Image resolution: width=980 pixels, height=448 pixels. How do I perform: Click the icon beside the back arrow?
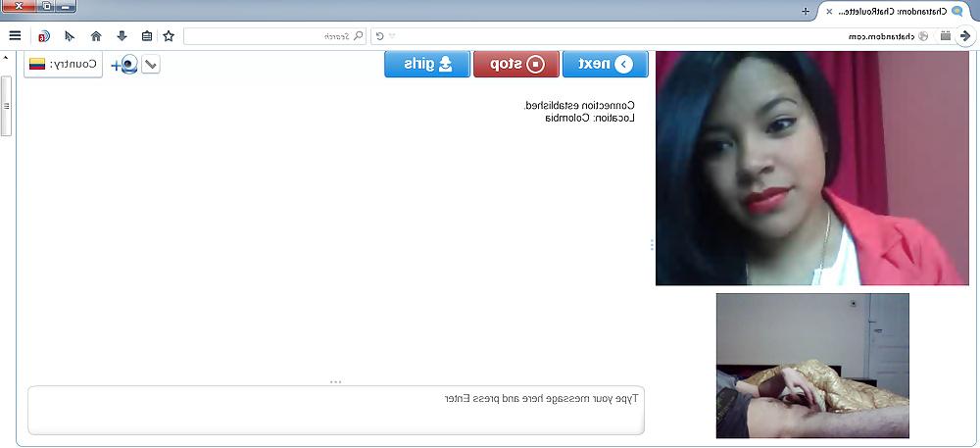[x=946, y=36]
